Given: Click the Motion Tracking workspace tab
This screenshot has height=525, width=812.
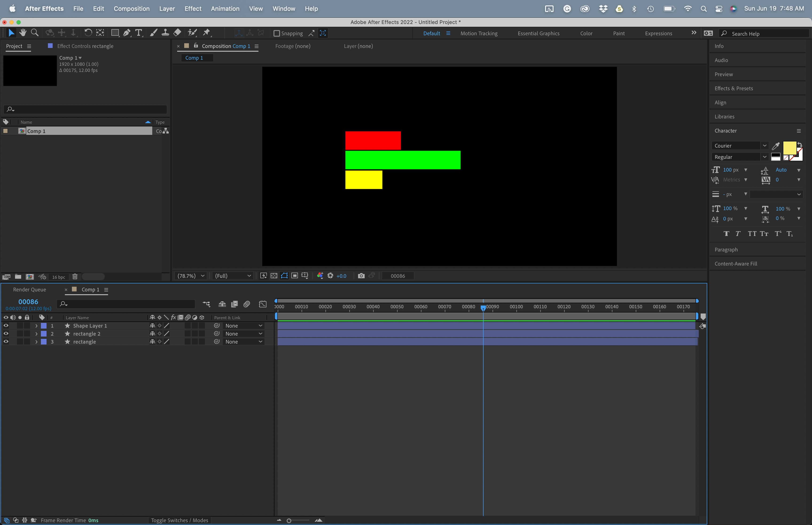Looking at the screenshot, I should click(479, 33).
